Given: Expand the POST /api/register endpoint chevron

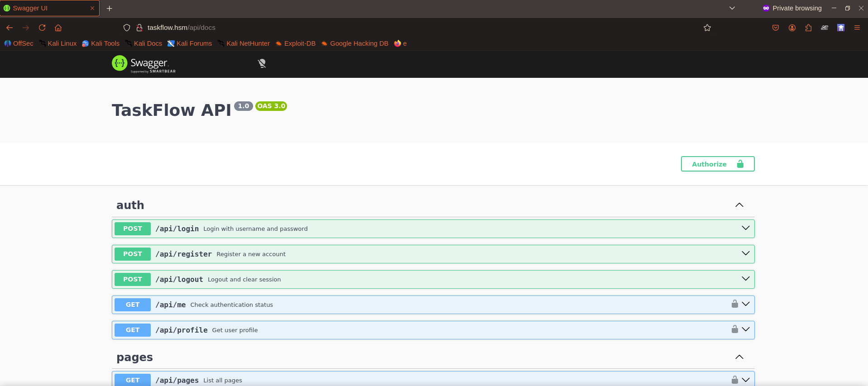Looking at the screenshot, I should 746,253.
